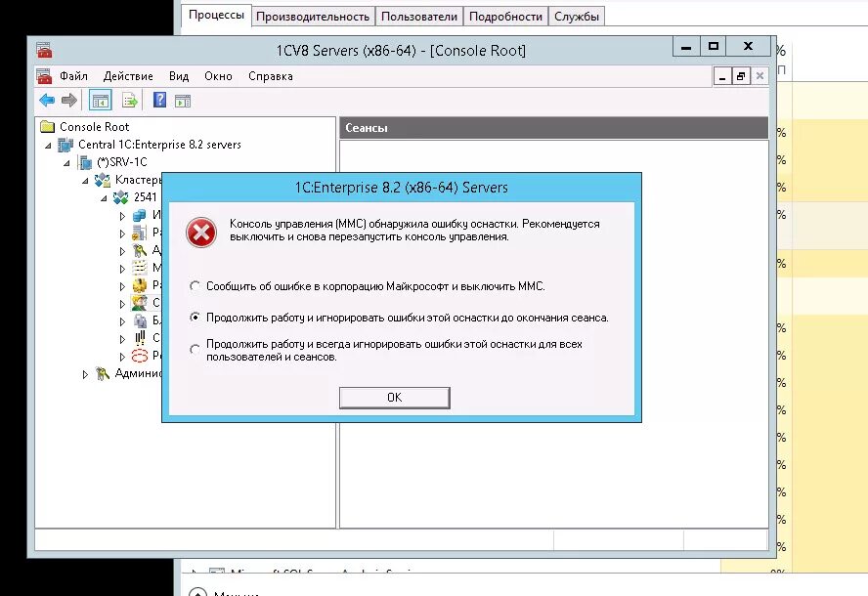This screenshot has width=868, height=596.
Task: Switch to Процессы tab in Task Manager
Action: pos(216,15)
